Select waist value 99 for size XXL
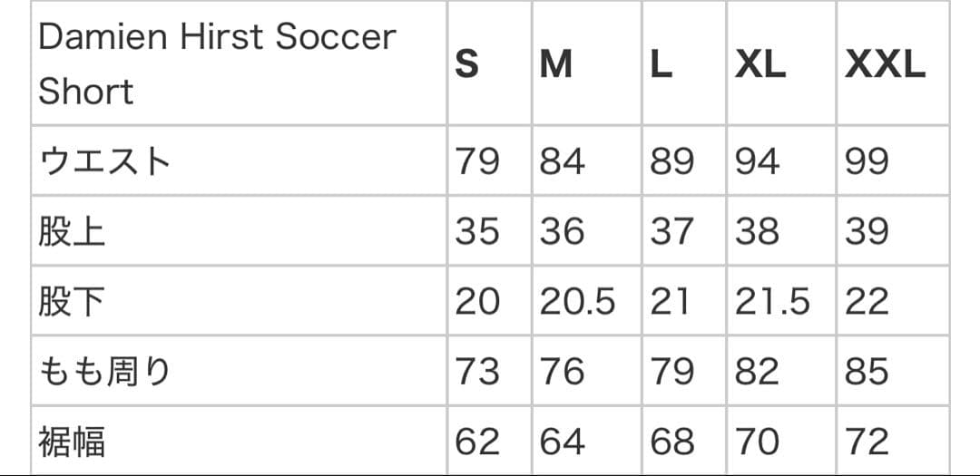Screen dimensions: 980x476 pos(867,161)
